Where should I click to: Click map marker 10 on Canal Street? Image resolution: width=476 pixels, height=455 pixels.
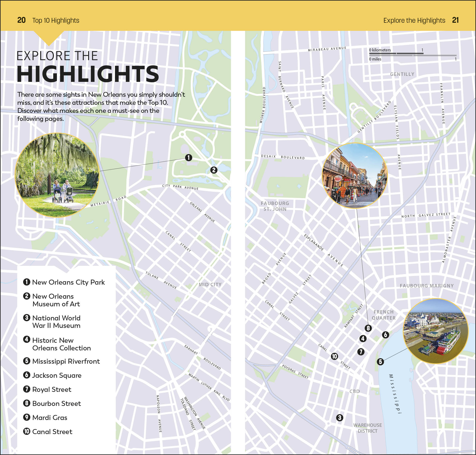pyautogui.click(x=334, y=356)
